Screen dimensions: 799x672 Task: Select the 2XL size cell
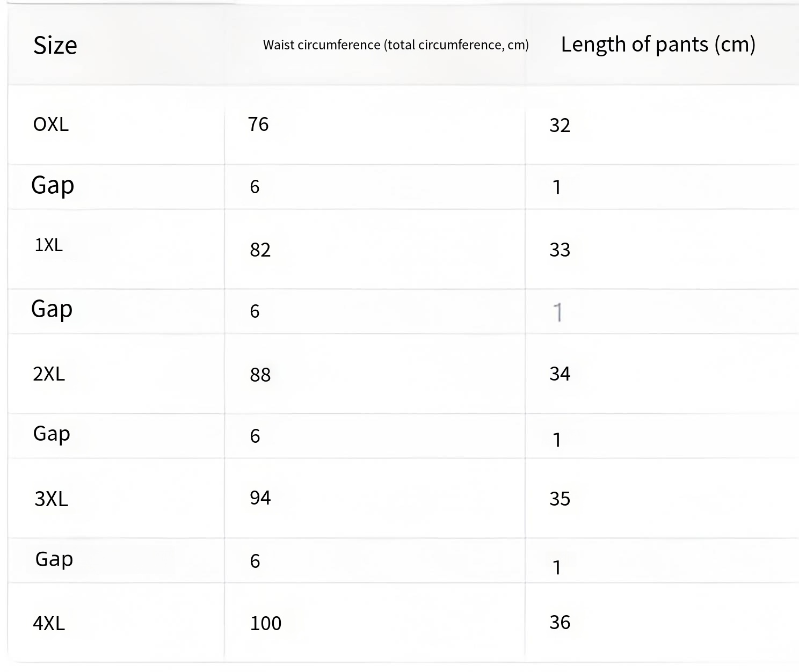click(49, 374)
